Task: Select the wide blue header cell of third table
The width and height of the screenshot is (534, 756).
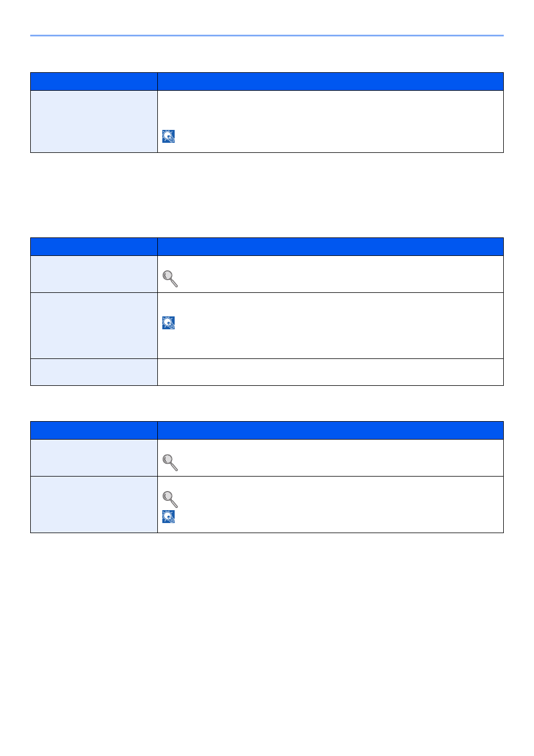Action: coord(330,431)
